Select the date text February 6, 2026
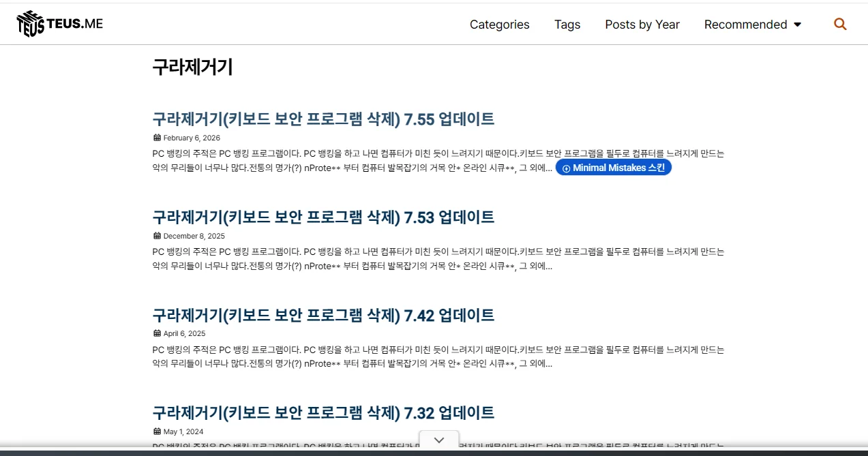Image resolution: width=868 pixels, height=456 pixels. [x=192, y=138]
